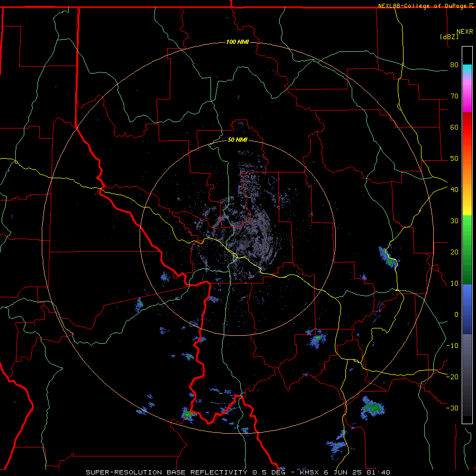Click the 100 NMI range ring label
Image resolution: width=476 pixels, height=476 pixels.
[x=237, y=42]
